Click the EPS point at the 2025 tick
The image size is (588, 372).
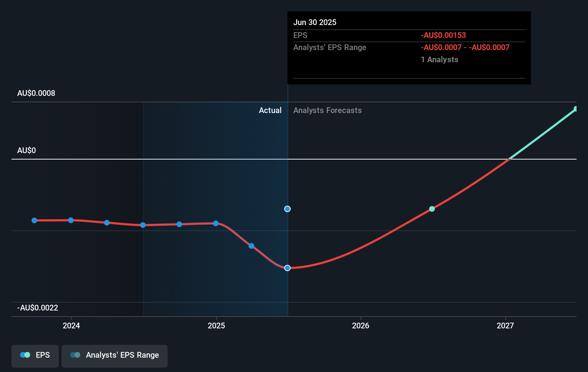(x=216, y=223)
